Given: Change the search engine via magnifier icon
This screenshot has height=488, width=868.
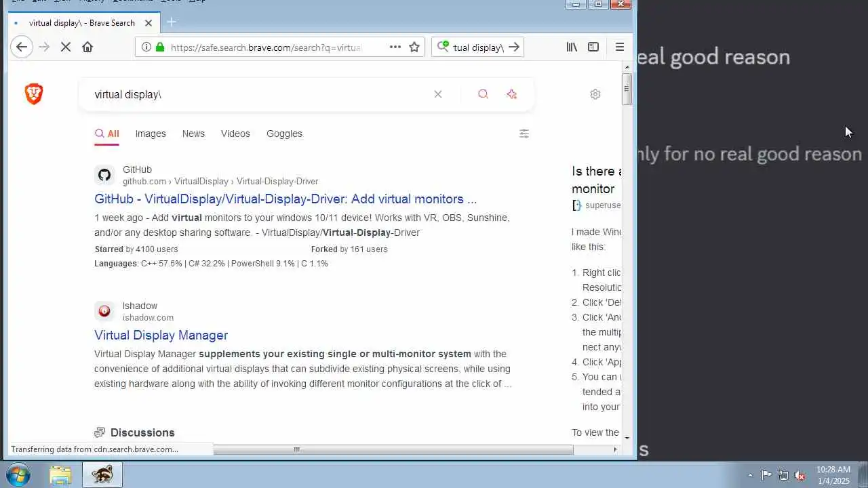Looking at the screenshot, I should (443, 47).
